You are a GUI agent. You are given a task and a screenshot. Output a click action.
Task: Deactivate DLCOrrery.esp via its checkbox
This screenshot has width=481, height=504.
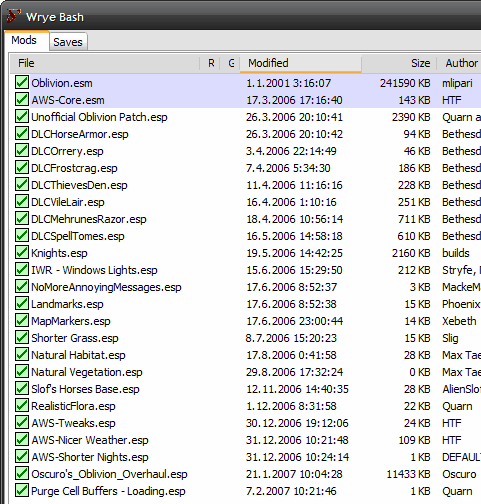click(22, 150)
